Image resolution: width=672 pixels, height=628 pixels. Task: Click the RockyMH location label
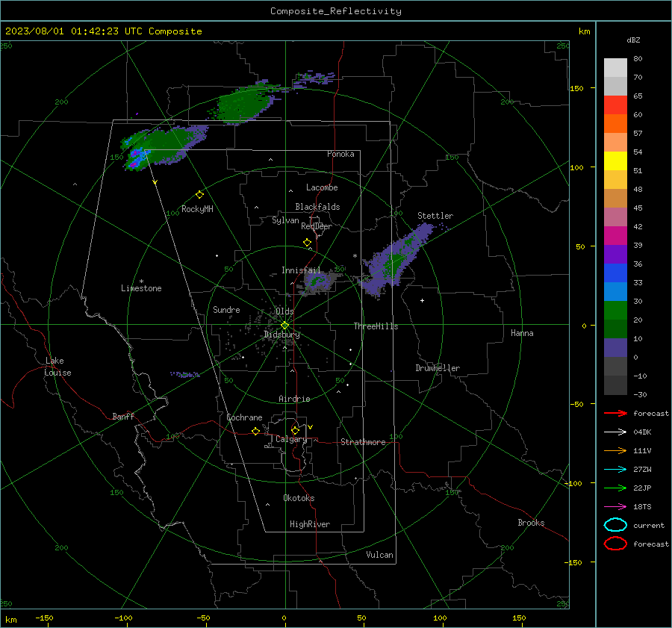pos(197,209)
